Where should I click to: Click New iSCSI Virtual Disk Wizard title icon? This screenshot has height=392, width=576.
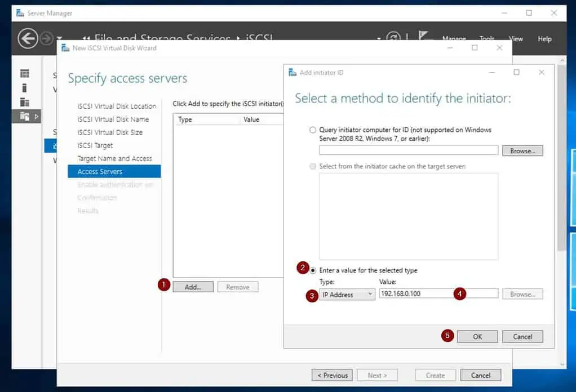click(65, 48)
